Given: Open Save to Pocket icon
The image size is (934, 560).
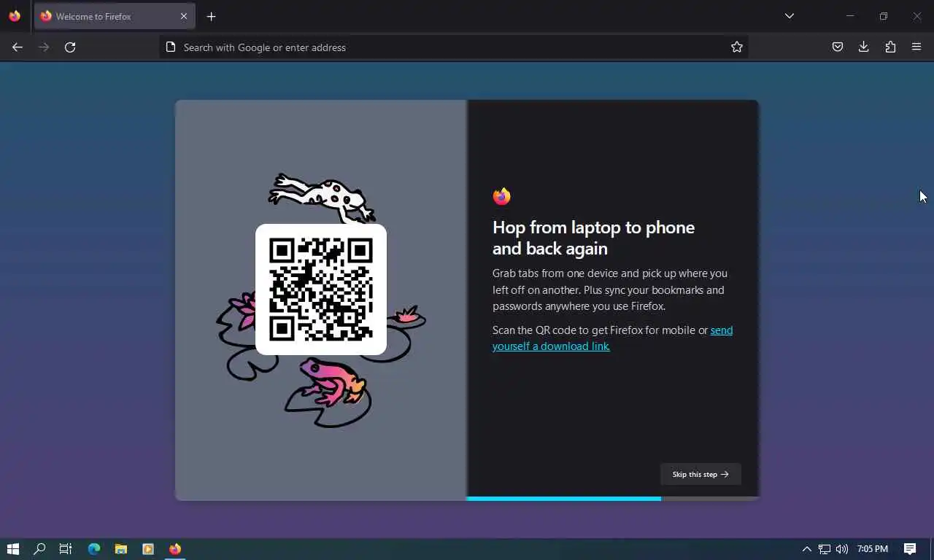Looking at the screenshot, I should click(838, 47).
